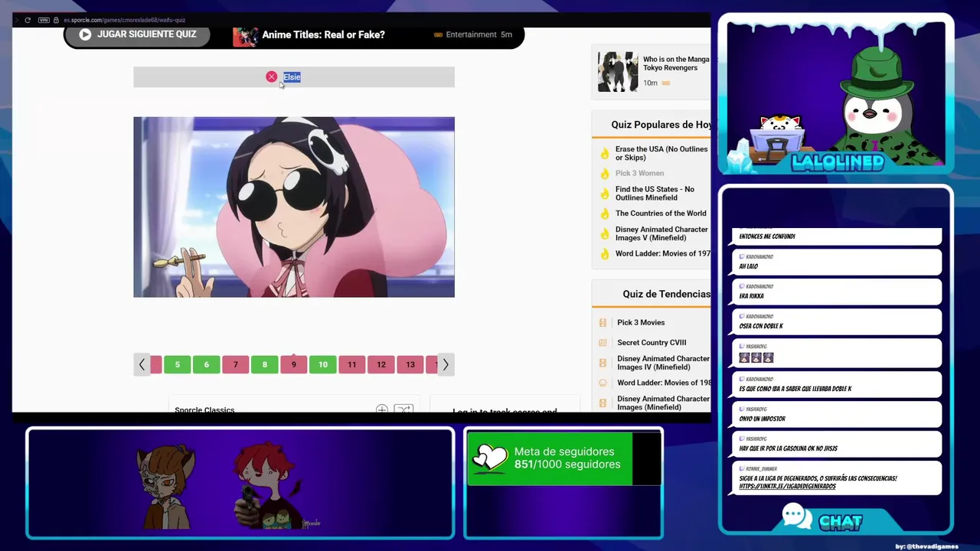Open Disney Animated Character Images V quiz
980x551 pixels.
tap(661, 233)
